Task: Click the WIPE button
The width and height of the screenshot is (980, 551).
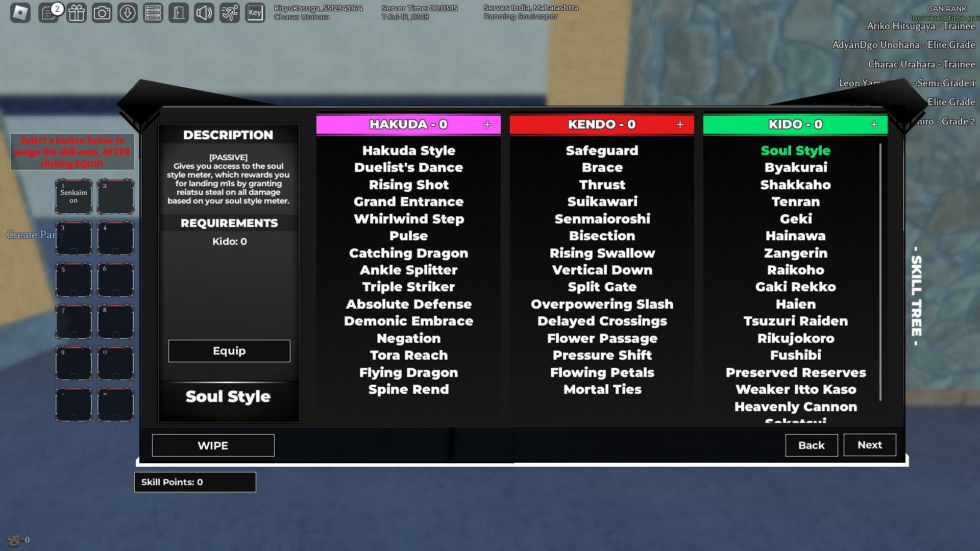Action: point(213,445)
